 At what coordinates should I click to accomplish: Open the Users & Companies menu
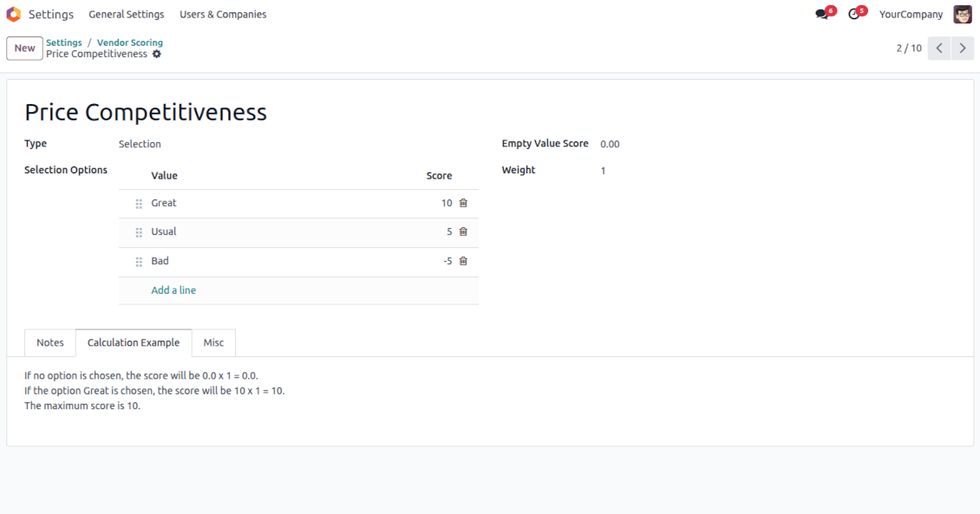point(223,15)
